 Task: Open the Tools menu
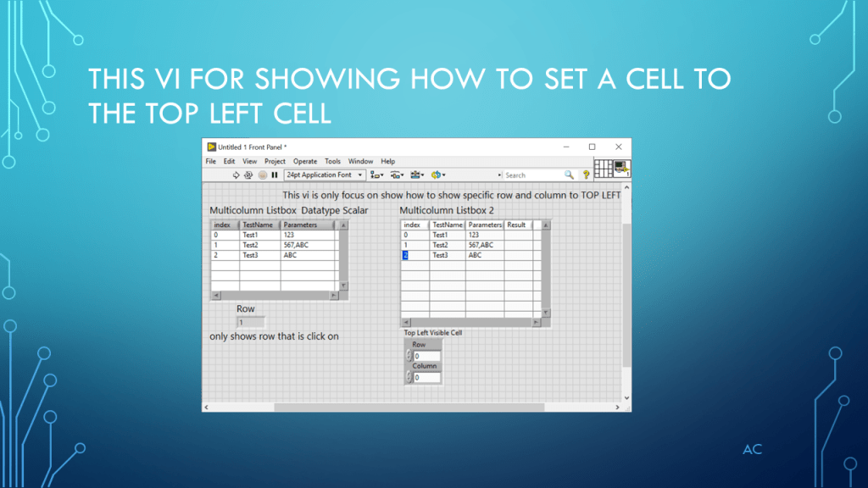click(332, 161)
